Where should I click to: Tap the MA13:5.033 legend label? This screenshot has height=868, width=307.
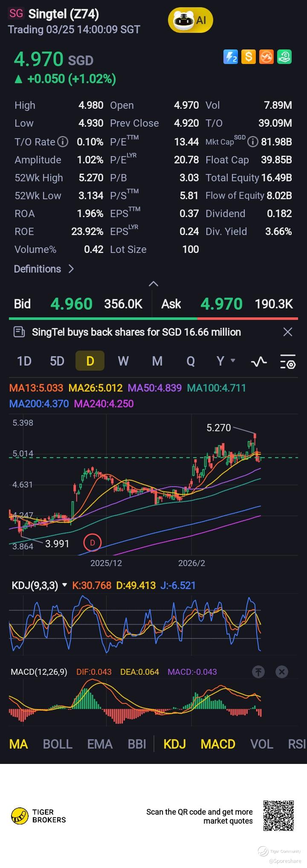click(x=36, y=388)
